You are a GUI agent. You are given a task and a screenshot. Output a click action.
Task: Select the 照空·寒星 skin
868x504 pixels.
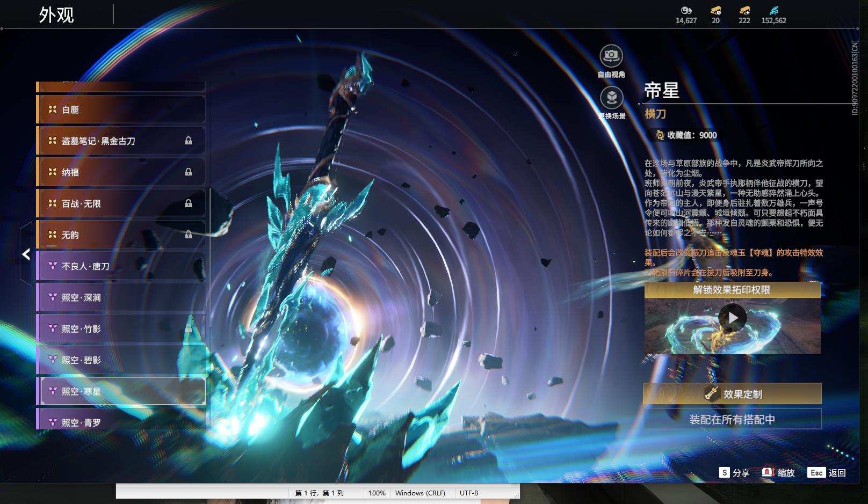pyautogui.click(x=121, y=391)
